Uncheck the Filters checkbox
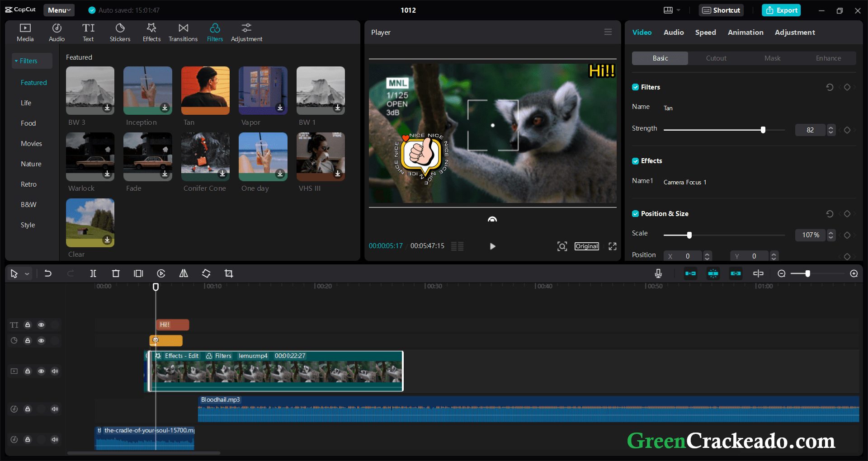The image size is (868, 461). tap(635, 87)
